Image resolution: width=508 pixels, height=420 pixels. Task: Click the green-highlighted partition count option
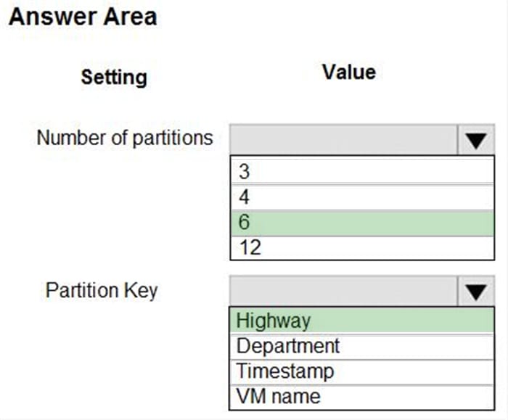(x=361, y=223)
